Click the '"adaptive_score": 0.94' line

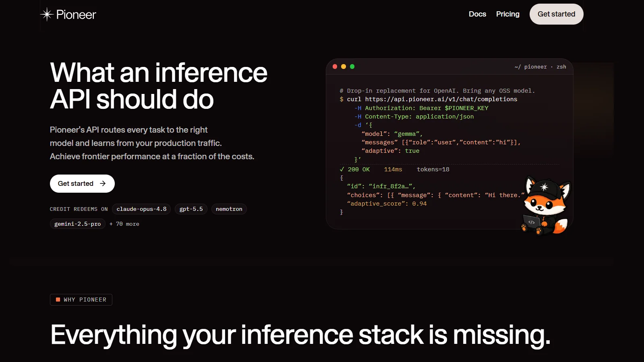[x=387, y=204]
